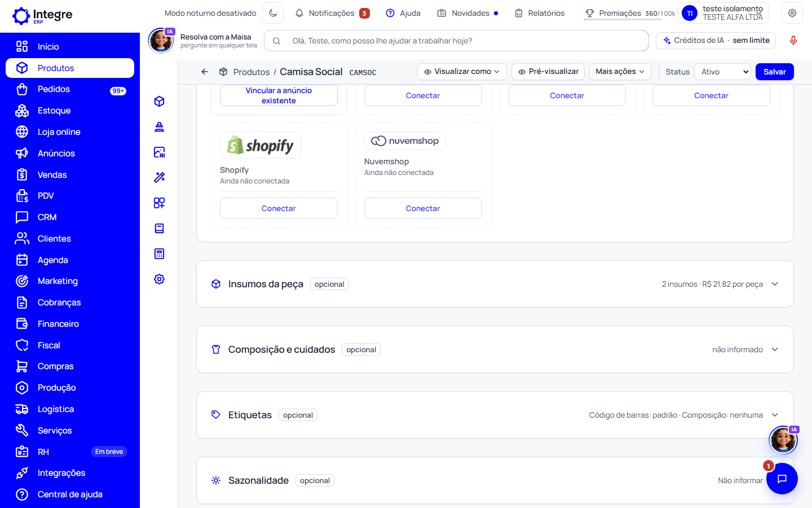Open Novidades in the top bar
Viewport: 812px width, 508px height.
click(x=468, y=13)
